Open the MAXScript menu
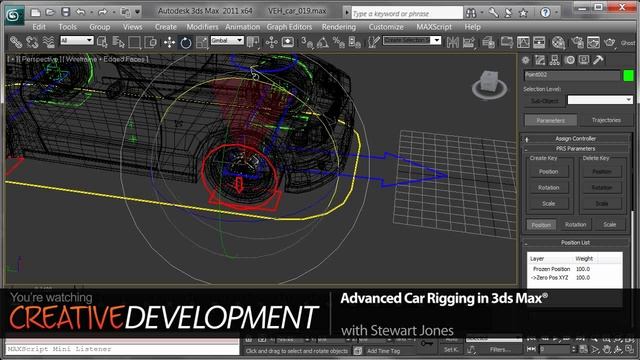 pos(434,27)
